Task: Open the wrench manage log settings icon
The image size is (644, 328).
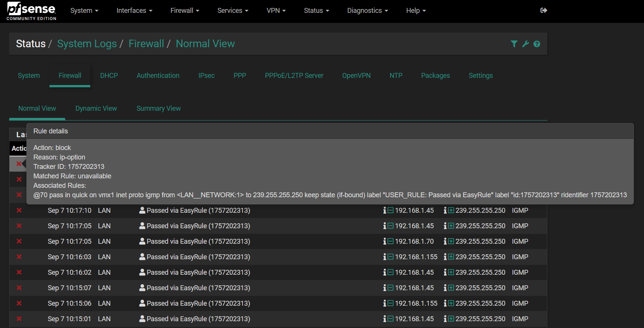Action: coord(525,44)
